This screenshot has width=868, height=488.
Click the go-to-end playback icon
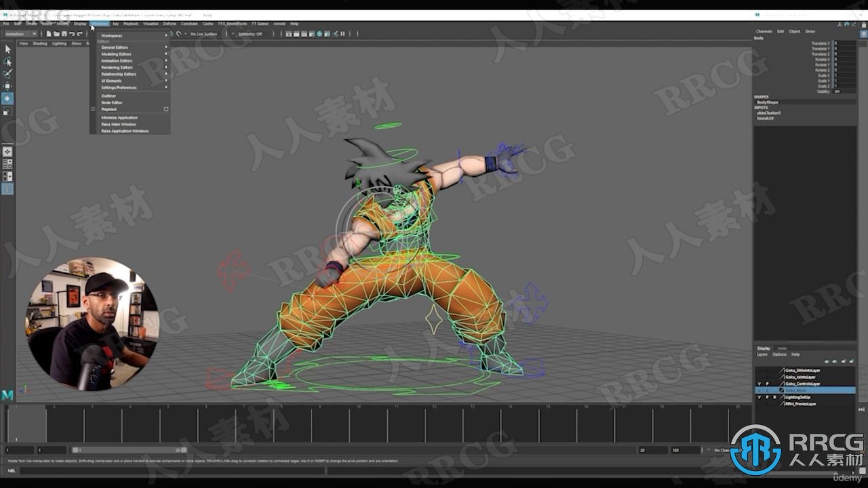pos(862,409)
